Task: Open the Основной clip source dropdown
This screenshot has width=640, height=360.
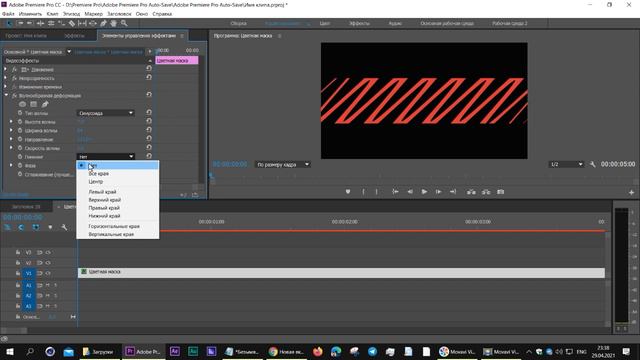Action: tap(69, 52)
